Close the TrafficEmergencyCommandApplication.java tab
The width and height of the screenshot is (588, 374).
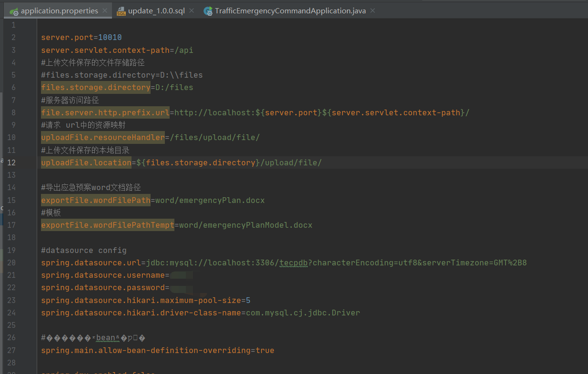[x=373, y=10]
